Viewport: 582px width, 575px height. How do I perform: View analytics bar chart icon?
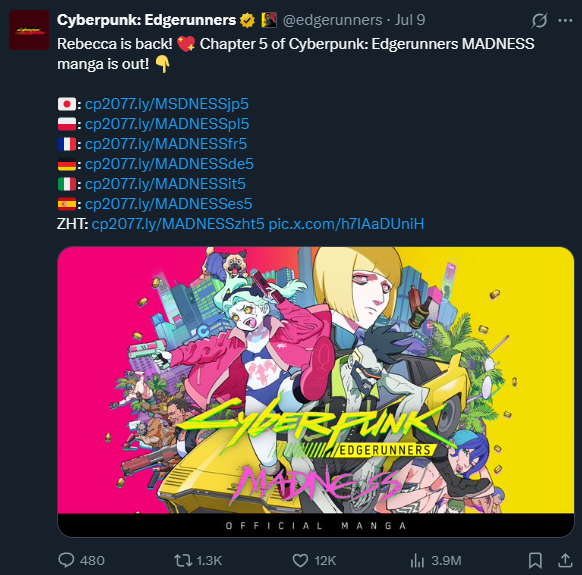417,560
